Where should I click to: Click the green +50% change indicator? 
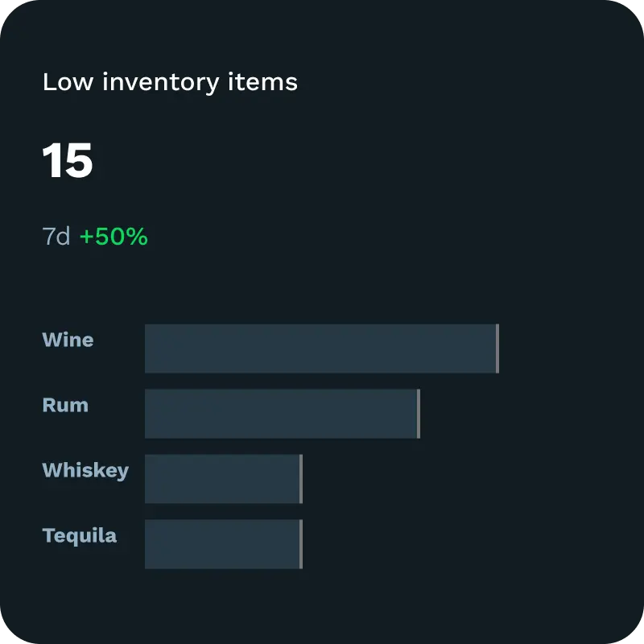click(114, 237)
